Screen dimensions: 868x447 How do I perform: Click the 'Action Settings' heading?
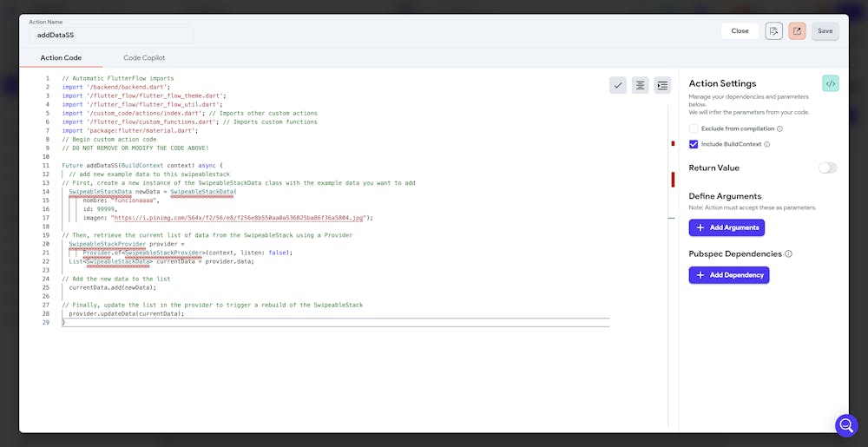pos(722,83)
